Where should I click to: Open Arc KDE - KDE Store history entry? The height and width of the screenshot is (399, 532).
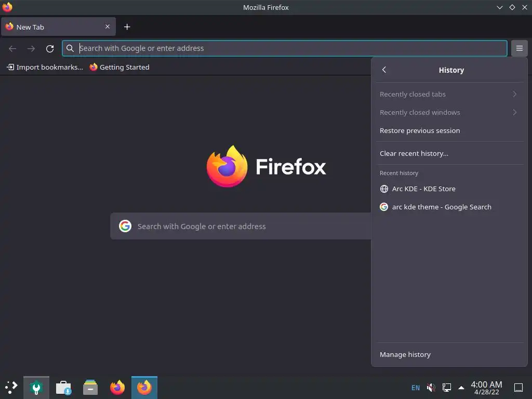(449, 189)
